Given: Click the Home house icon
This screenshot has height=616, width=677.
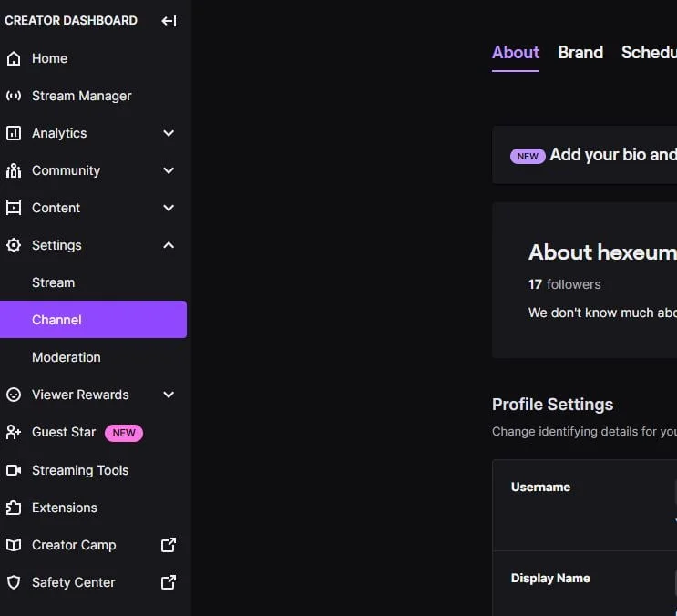Looking at the screenshot, I should pyautogui.click(x=14, y=58).
